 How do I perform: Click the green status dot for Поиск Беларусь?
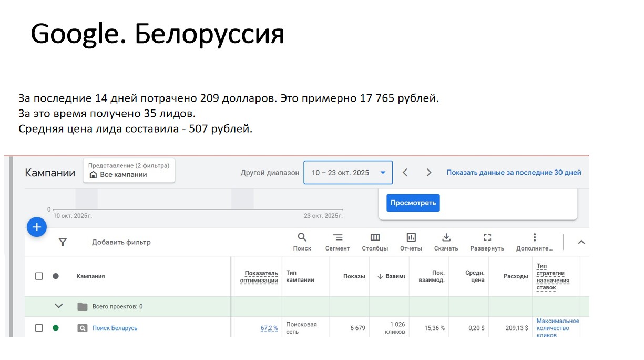(x=56, y=328)
